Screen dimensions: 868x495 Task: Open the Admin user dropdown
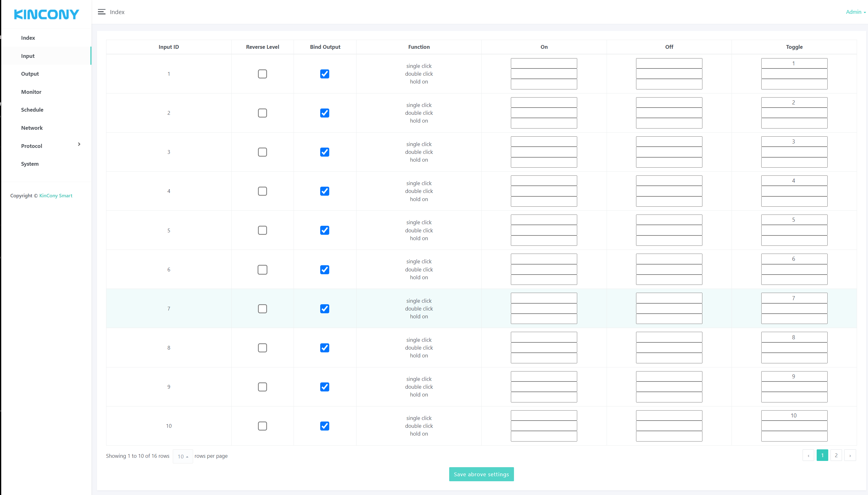point(855,12)
